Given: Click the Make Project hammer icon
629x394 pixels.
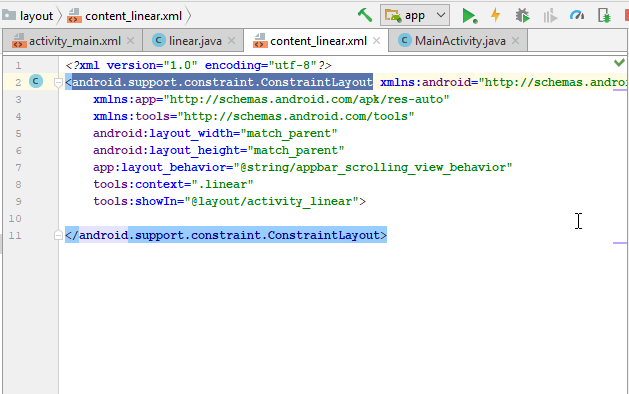Looking at the screenshot, I should coord(365,15).
